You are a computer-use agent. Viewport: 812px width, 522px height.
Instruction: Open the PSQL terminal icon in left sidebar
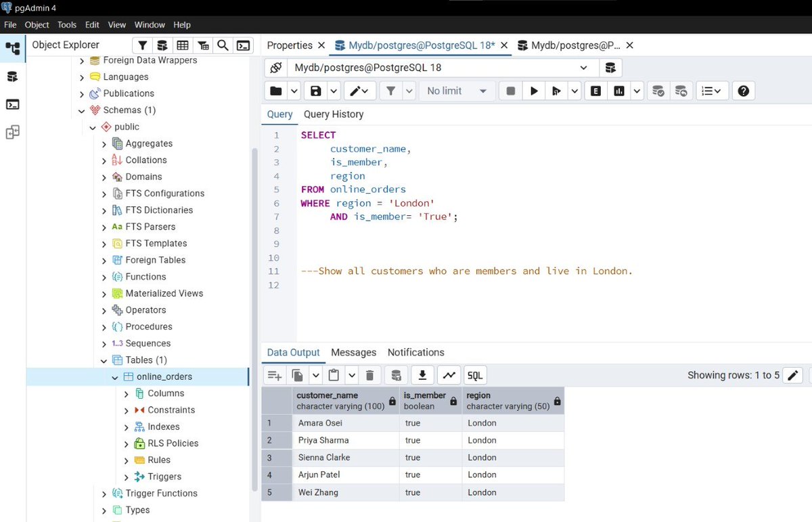12,104
